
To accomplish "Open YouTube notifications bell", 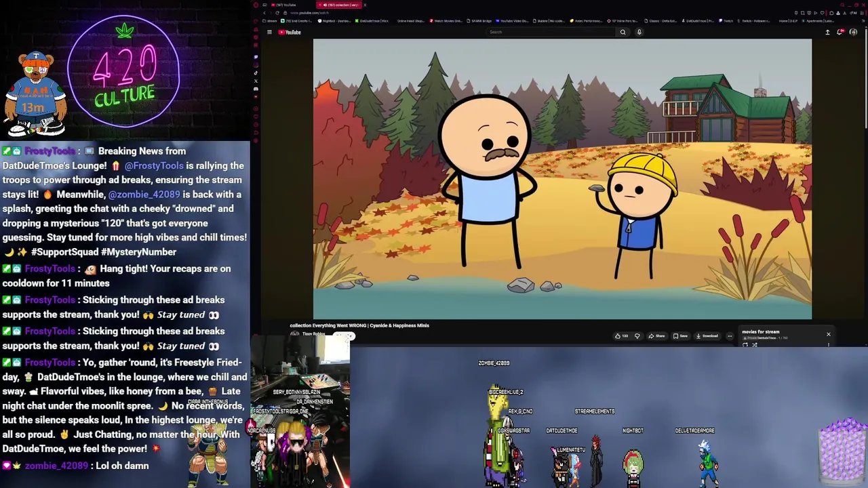I will (840, 32).
